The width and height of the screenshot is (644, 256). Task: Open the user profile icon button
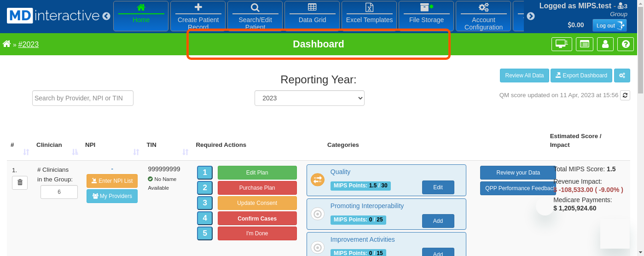coord(605,44)
